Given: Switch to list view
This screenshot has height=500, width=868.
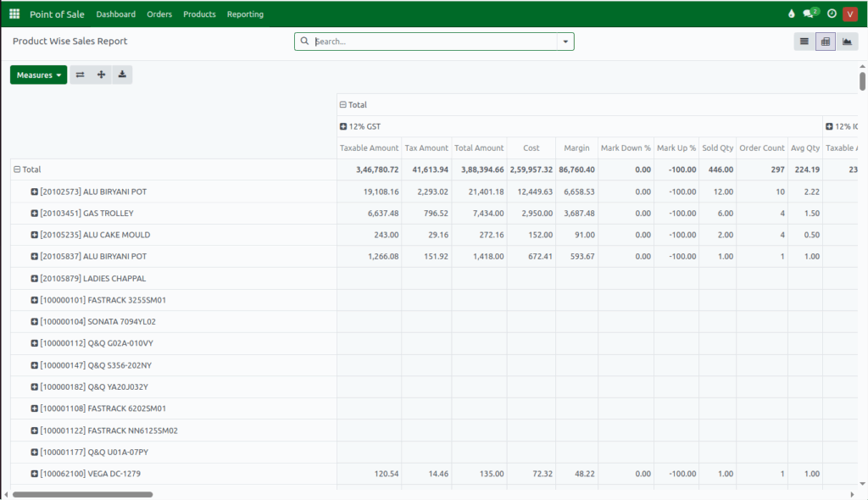Looking at the screenshot, I should 804,41.
